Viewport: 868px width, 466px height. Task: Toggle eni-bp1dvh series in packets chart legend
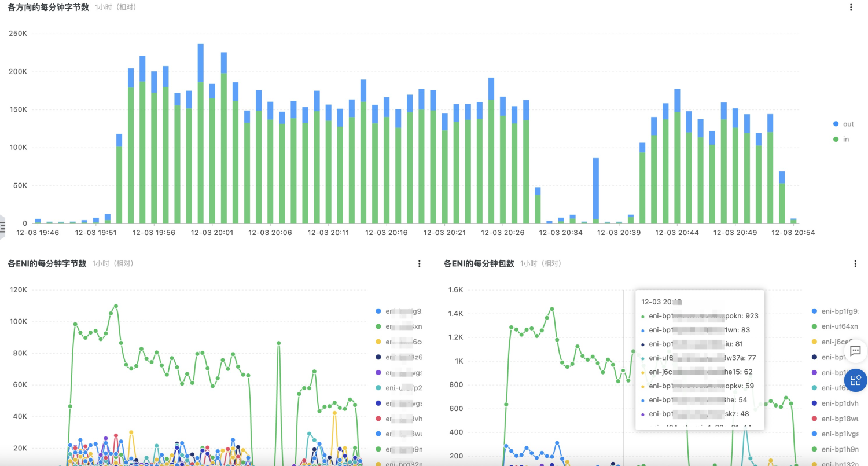click(834, 403)
